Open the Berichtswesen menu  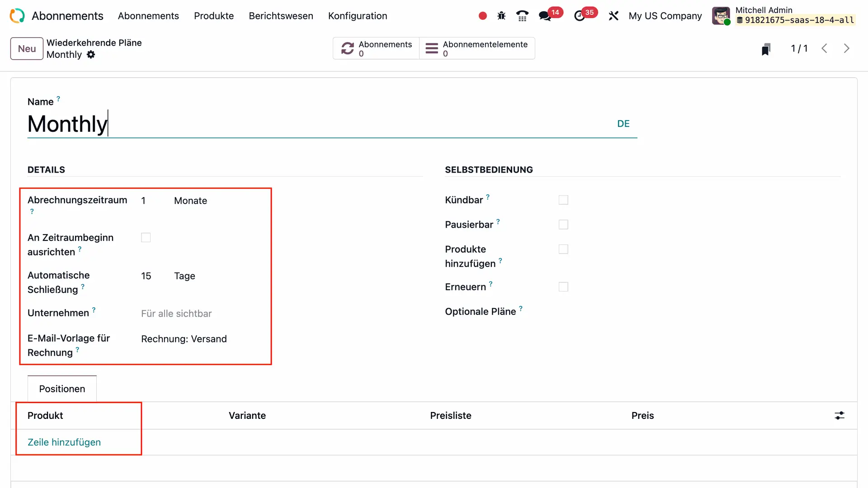pyautogui.click(x=281, y=16)
